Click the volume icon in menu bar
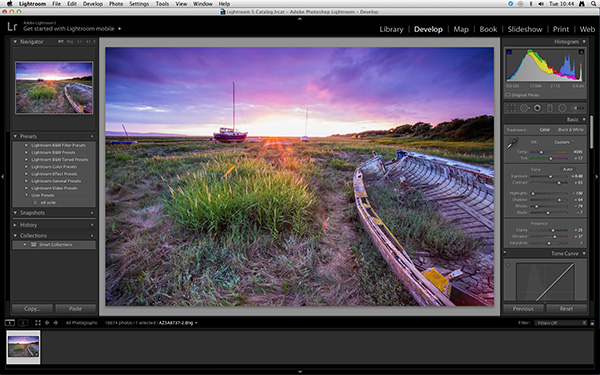Viewport: 600px width, 375px height. coord(541,4)
